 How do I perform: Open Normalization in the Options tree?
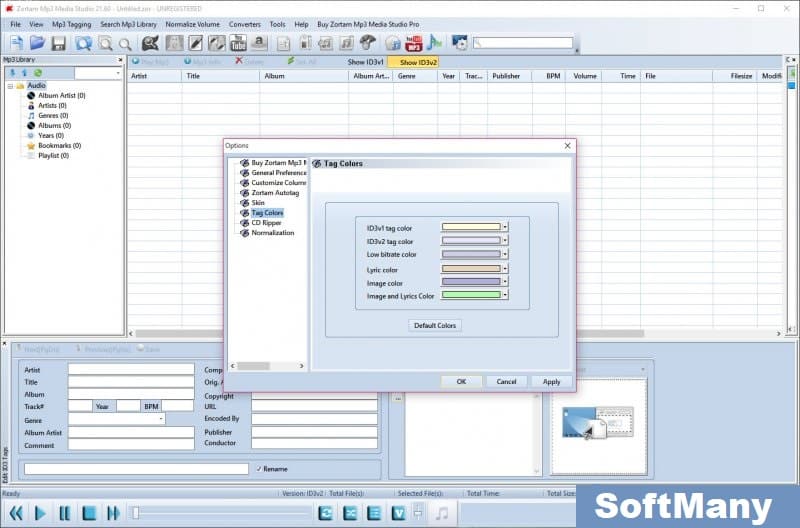pos(272,233)
